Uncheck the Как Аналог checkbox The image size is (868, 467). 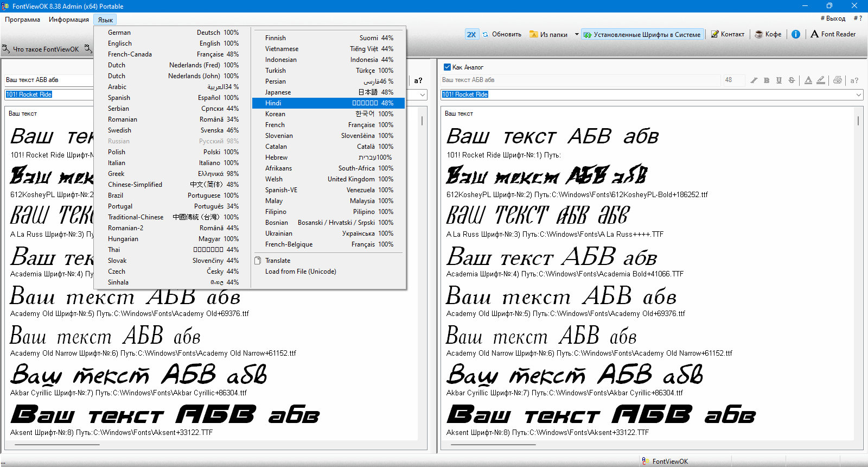tap(447, 67)
